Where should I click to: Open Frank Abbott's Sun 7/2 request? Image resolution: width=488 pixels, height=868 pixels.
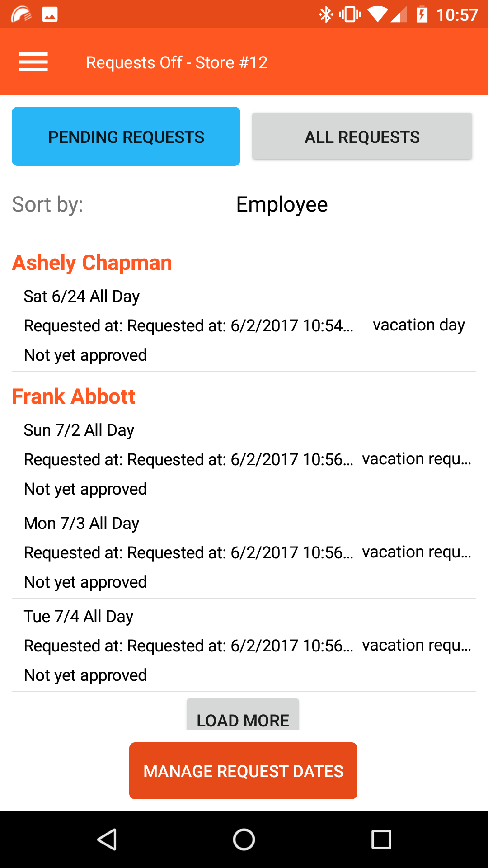coord(244,459)
